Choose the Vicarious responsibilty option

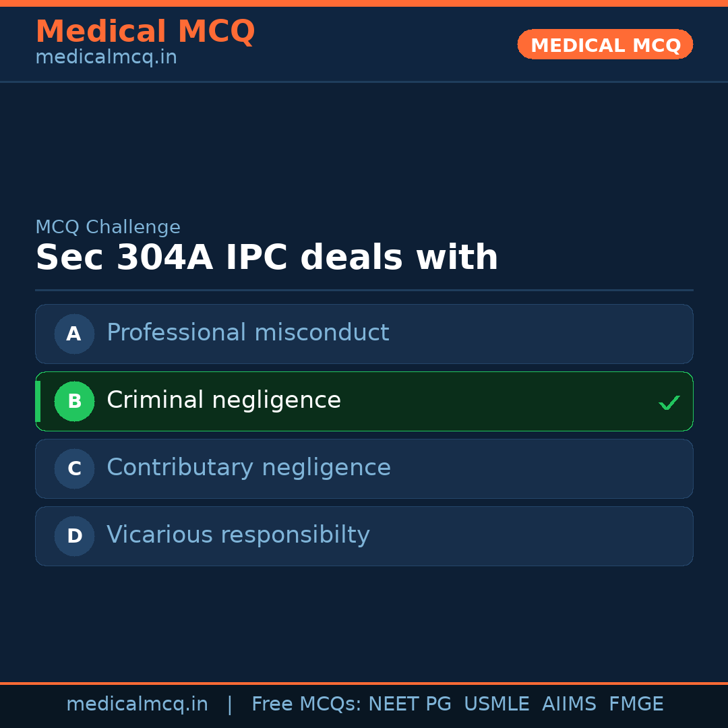pos(238,535)
